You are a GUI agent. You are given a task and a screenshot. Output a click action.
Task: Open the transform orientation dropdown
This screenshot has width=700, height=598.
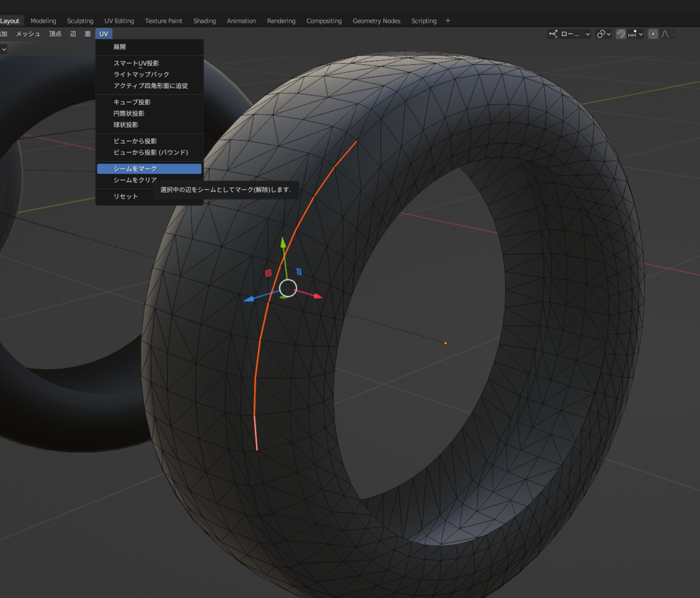click(569, 34)
